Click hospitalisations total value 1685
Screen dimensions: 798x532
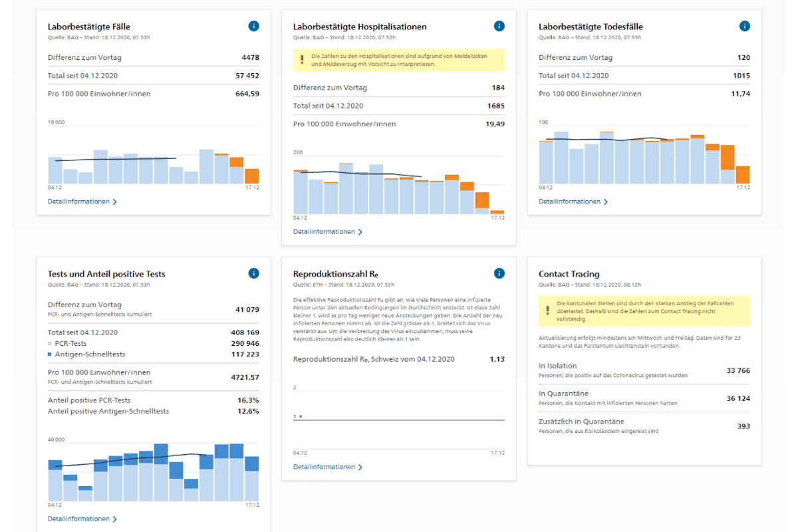[496, 106]
